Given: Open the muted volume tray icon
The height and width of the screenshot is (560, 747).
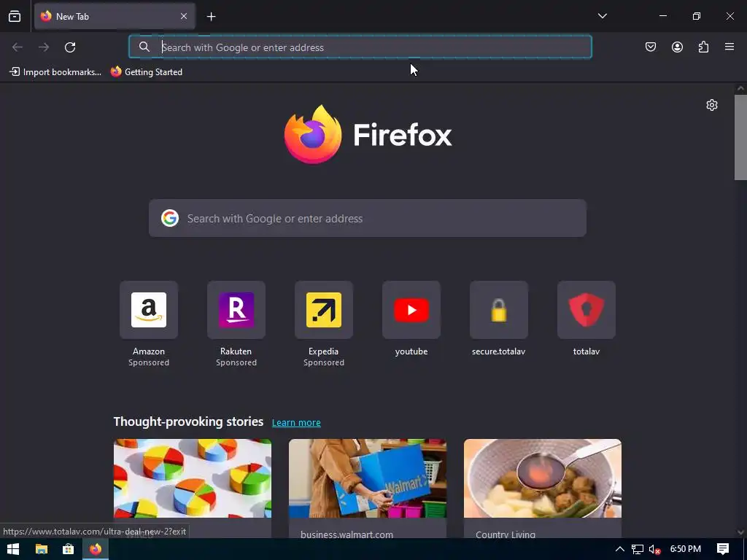Looking at the screenshot, I should [x=654, y=549].
